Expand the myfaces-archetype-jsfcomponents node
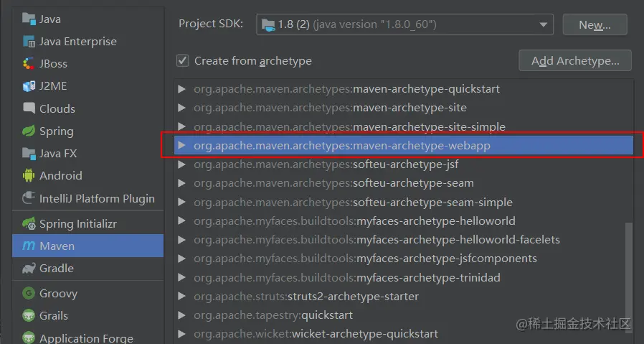644x344 pixels. point(181,259)
